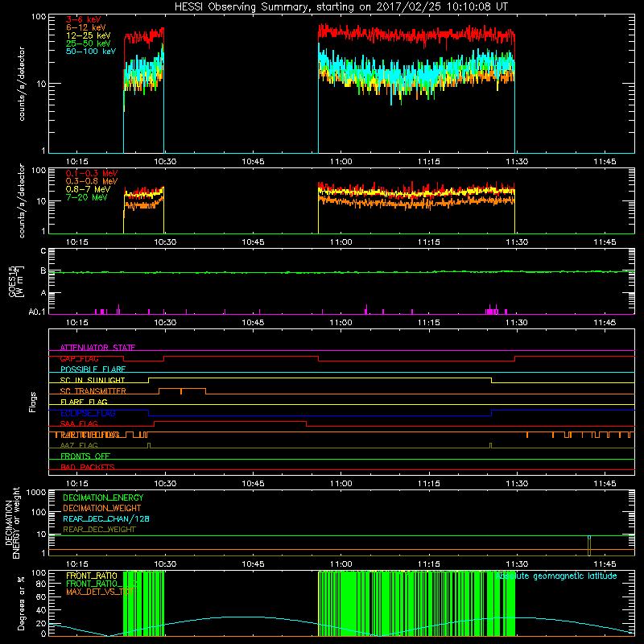Click the REAR_DEC_CHAN/128 legend label
The image size is (644, 644).
tap(106, 518)
